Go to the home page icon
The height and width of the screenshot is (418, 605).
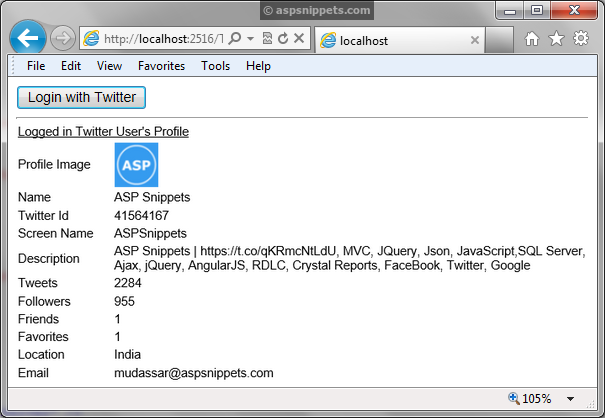click(532, 39)
